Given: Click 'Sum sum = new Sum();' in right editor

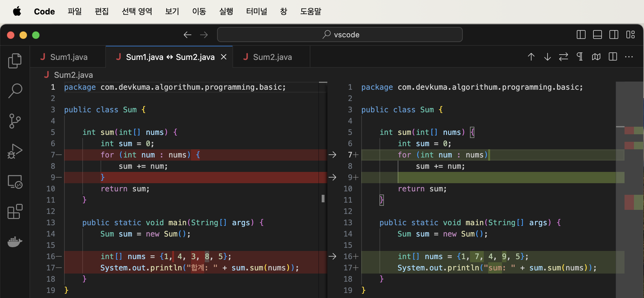Looking at the screenshot, I should [x=443, y=234].
